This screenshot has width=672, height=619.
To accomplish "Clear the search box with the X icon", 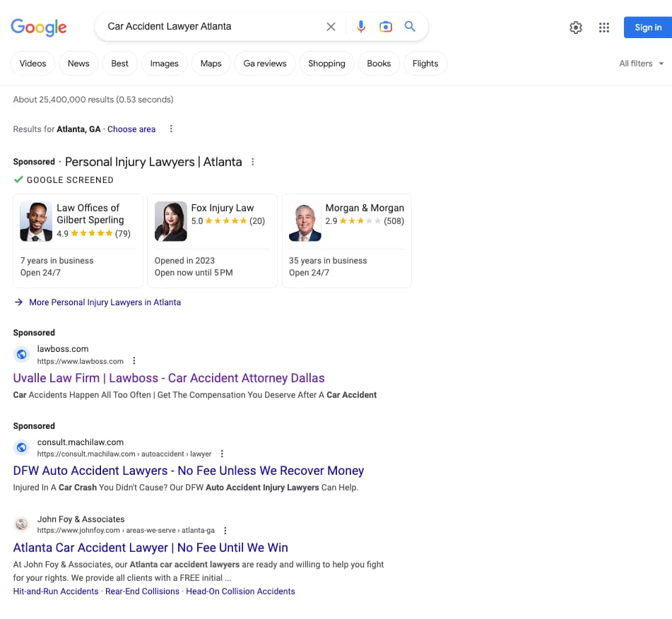I will coord(331,27).
